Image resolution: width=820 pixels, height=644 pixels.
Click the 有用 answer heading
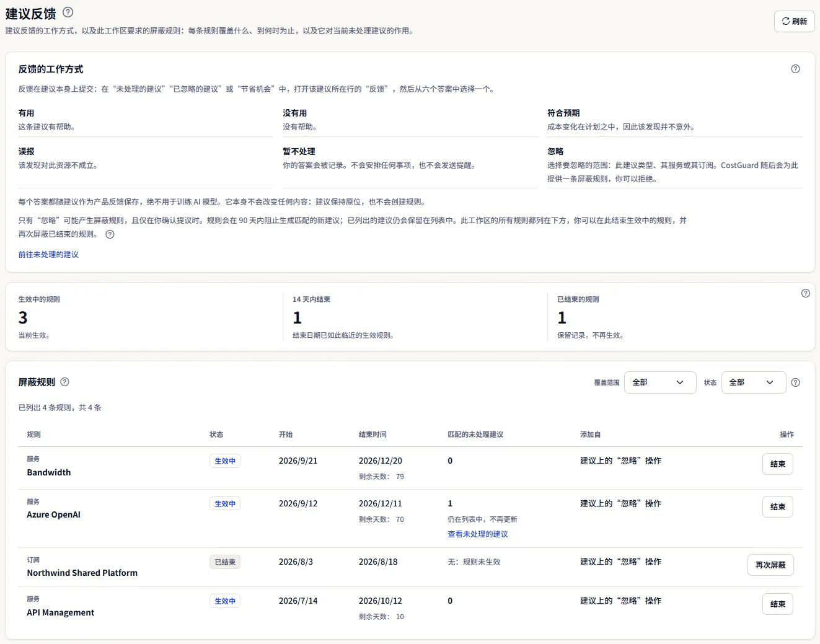click(26, 113)
